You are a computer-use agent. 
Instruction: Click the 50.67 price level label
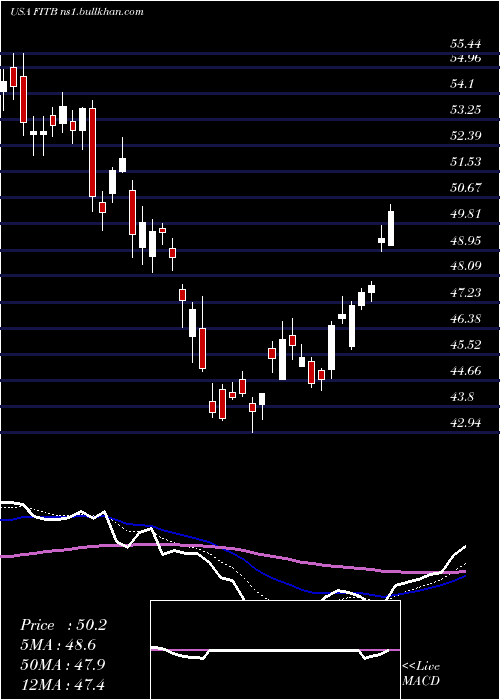coord(465,188)
